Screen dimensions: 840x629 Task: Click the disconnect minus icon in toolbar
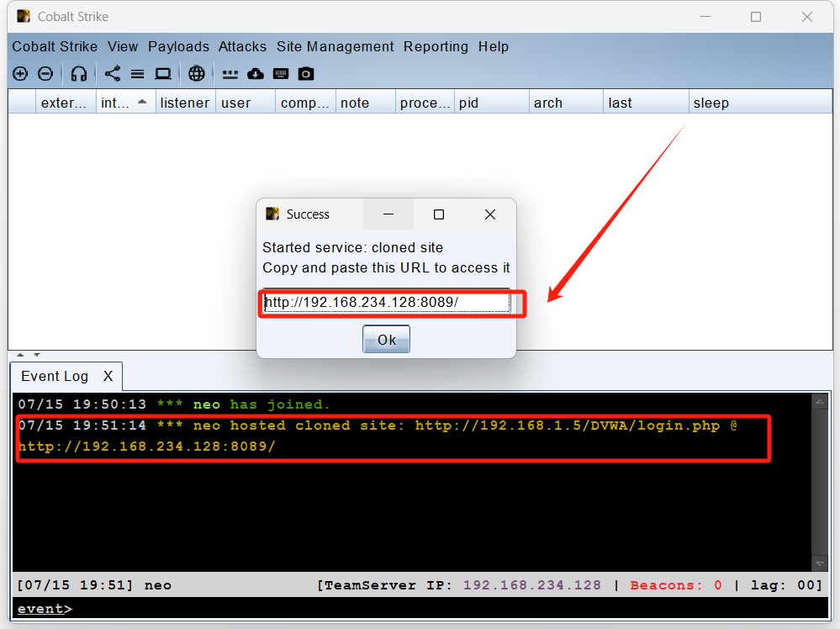coord(45,74)
